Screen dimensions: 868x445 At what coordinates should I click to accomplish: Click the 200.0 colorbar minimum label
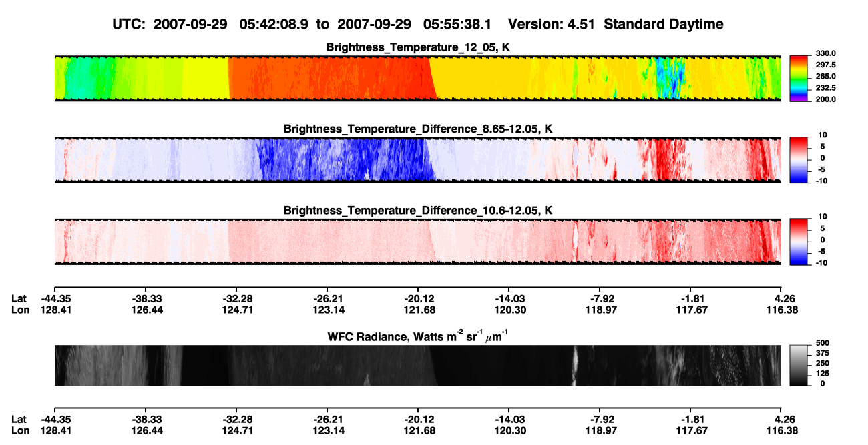(825, 99)
